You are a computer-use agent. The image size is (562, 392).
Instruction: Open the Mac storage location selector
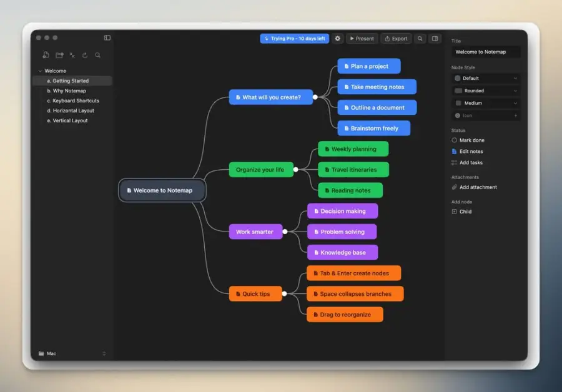point(72,354)
